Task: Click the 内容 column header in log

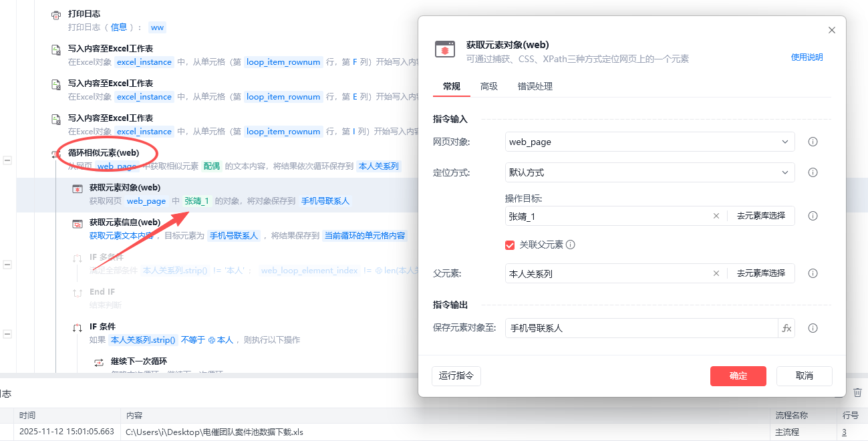Action: coord(134,416)
